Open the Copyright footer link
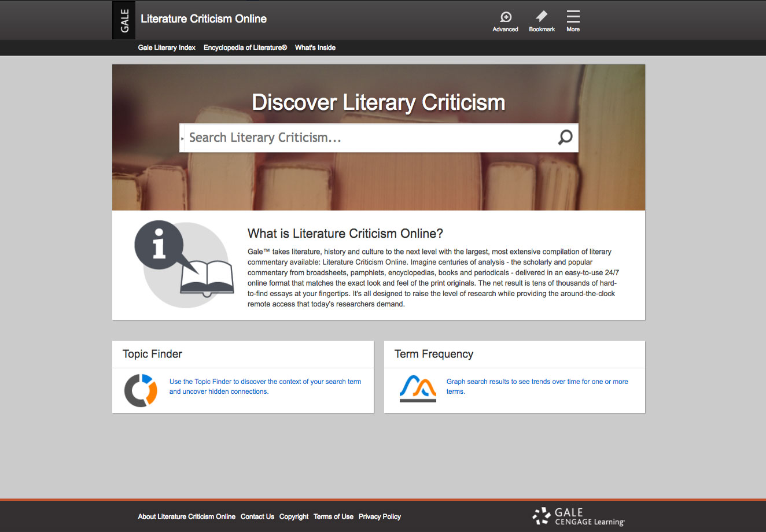The width and height of the screenshot is (766, 532). [x=294, y=516]
